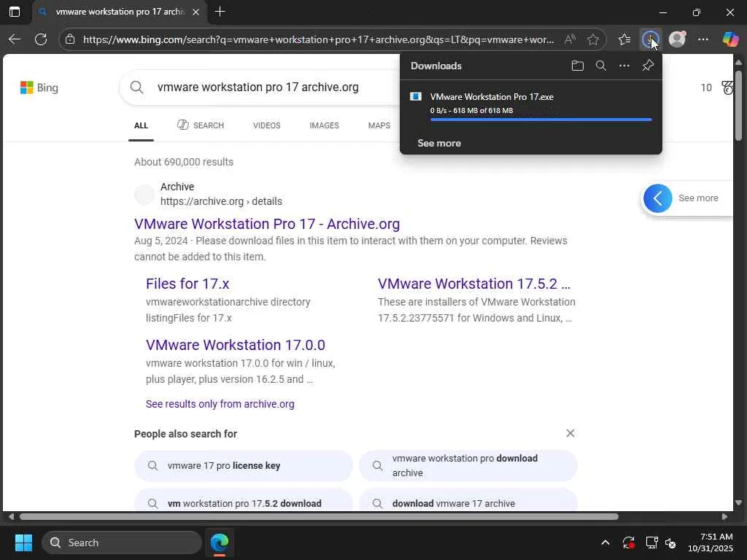The height and width of the screenshot is (560, 747).
Task: Select the ALL results tab
Action: pyautogui.click(x=141, y=125)
